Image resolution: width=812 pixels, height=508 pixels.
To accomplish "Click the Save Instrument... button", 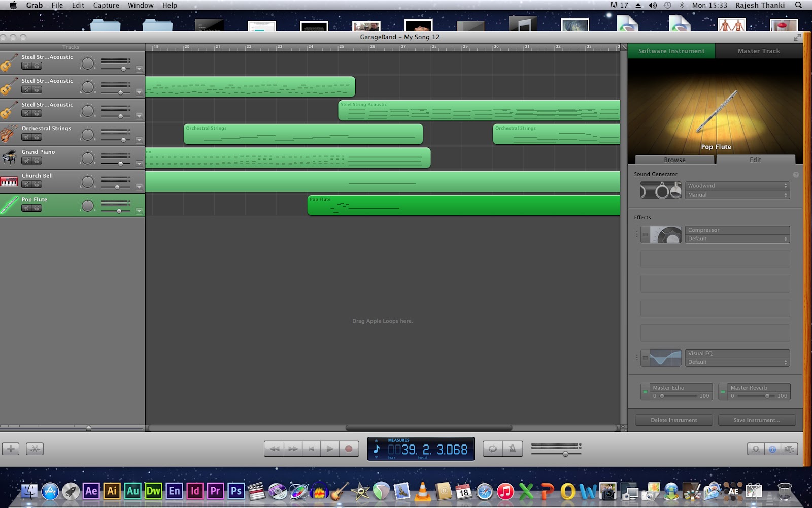I will click(x=757, y=420).
